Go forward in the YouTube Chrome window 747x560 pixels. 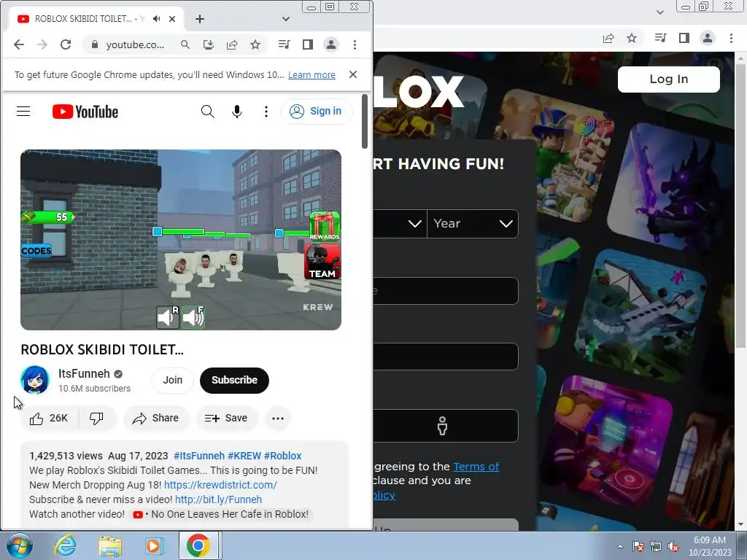(42, 44)
